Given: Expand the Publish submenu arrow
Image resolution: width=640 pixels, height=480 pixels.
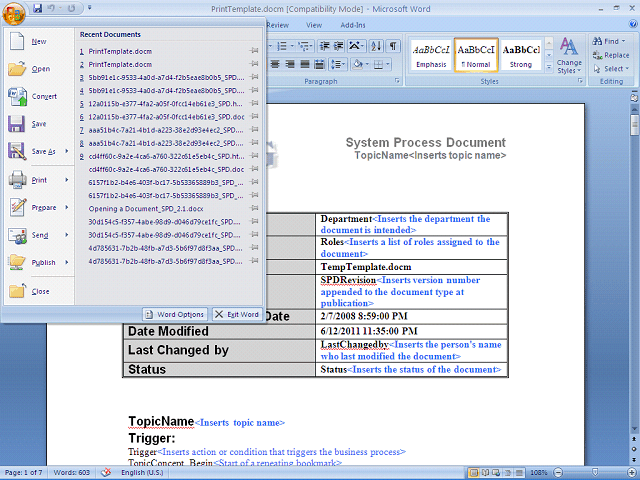Looking at the screenshot, I should coord(67,262).
